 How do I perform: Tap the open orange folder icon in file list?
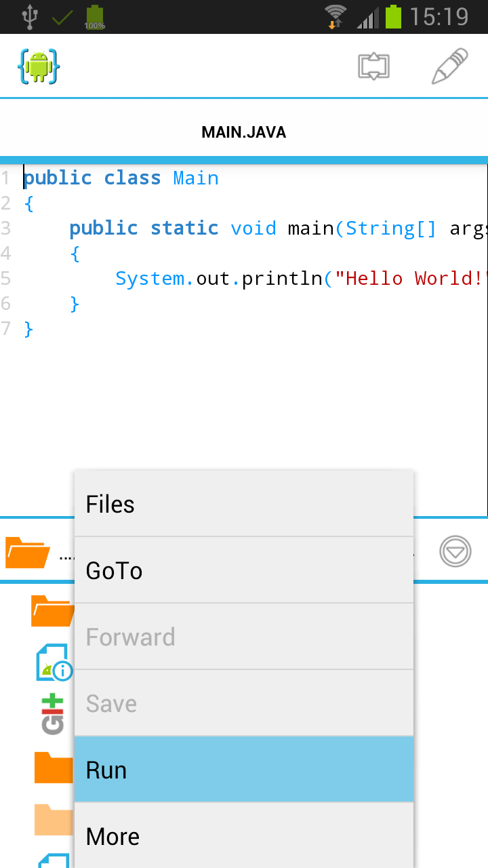52,611
